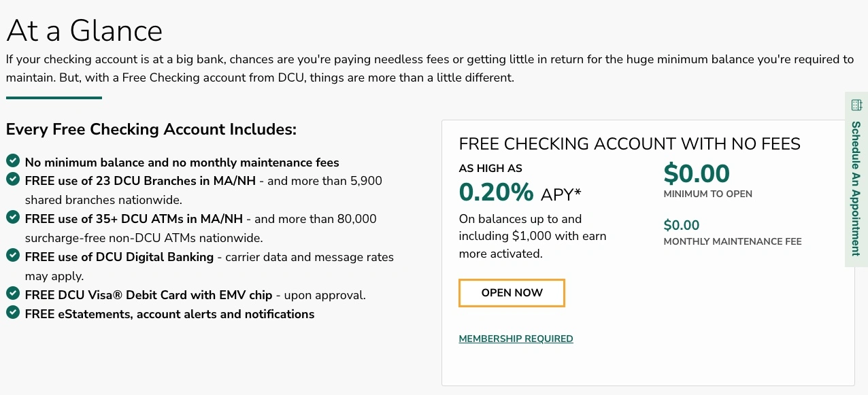Click checkmark icon beside 23 DCU Branches

[x=12, y=180]
